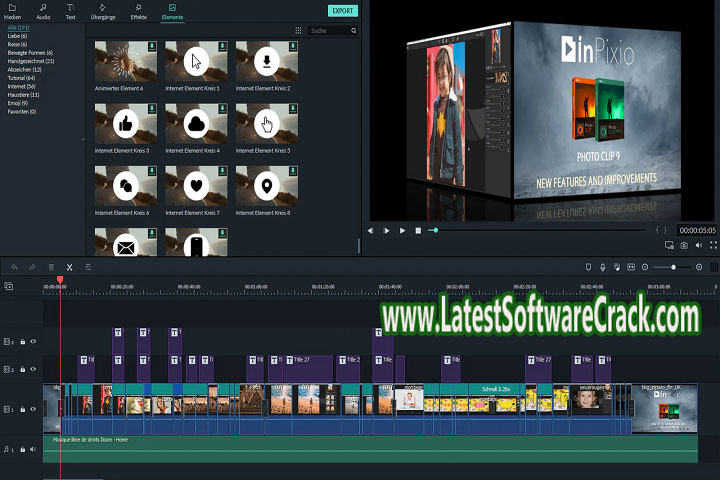
Task: Select the Internet (56) category
Action: point(22,86)
